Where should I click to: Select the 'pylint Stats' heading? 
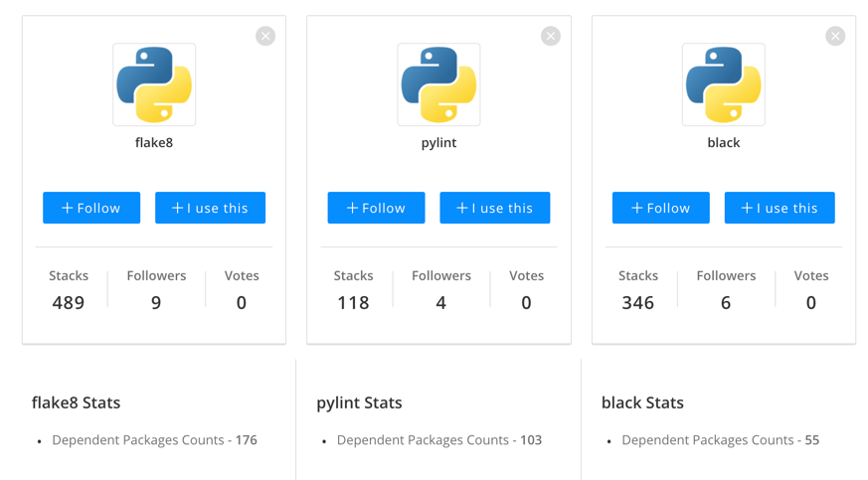pyautogui.click(x=359, y=403)
